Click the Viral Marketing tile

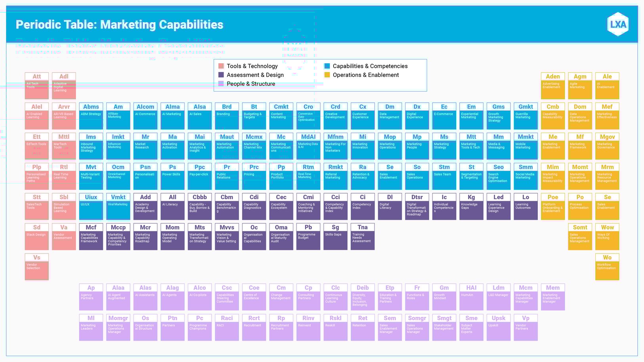pyautogui.click(x=118, y=206)
